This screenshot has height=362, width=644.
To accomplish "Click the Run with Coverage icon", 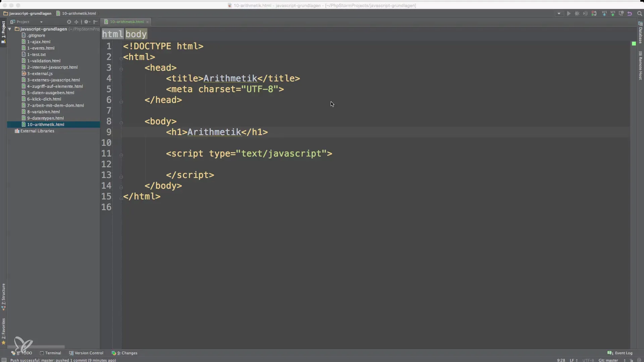I will [585, 14].
